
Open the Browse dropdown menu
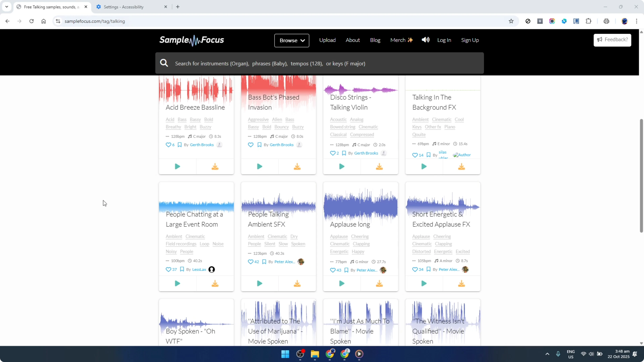[292, 40]
